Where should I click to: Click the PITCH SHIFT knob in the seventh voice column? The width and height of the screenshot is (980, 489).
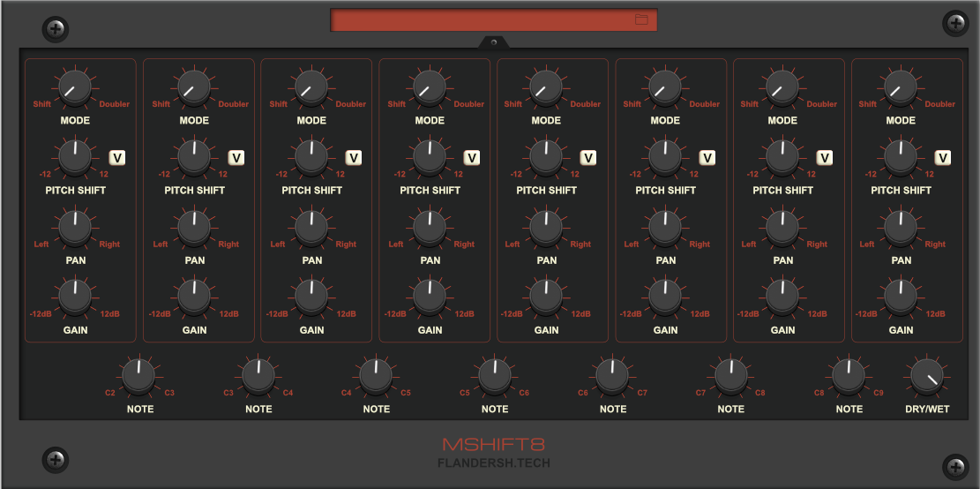782,158
